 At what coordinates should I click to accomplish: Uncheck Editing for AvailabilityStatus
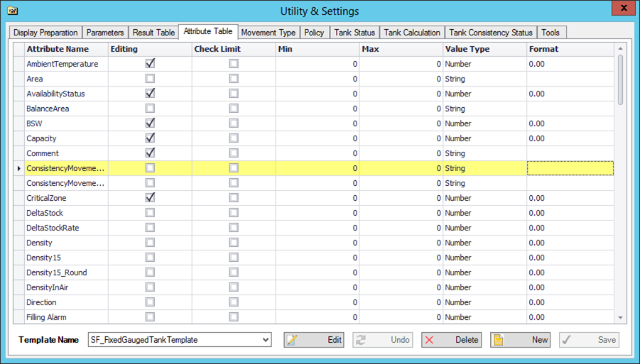pos(150,94)
